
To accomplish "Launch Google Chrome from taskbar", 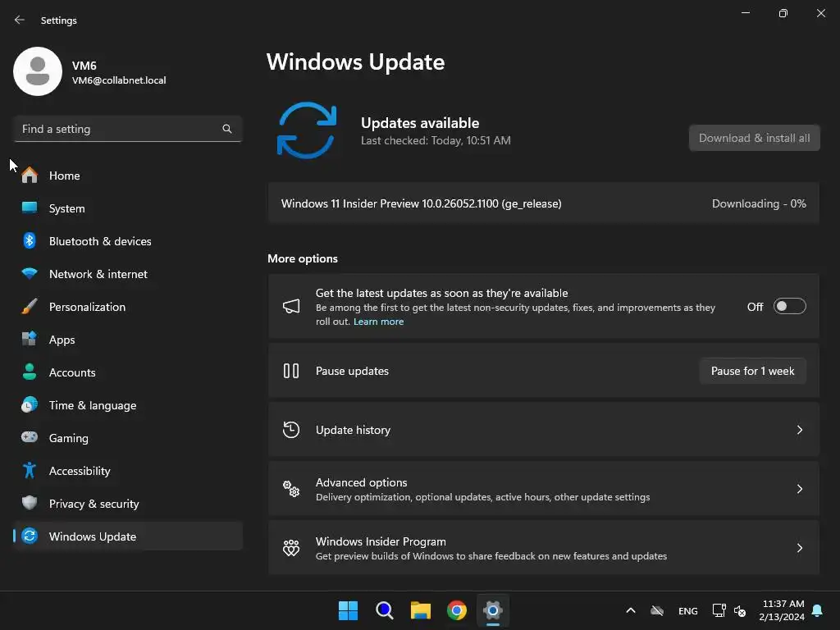I will click(457, 610).
